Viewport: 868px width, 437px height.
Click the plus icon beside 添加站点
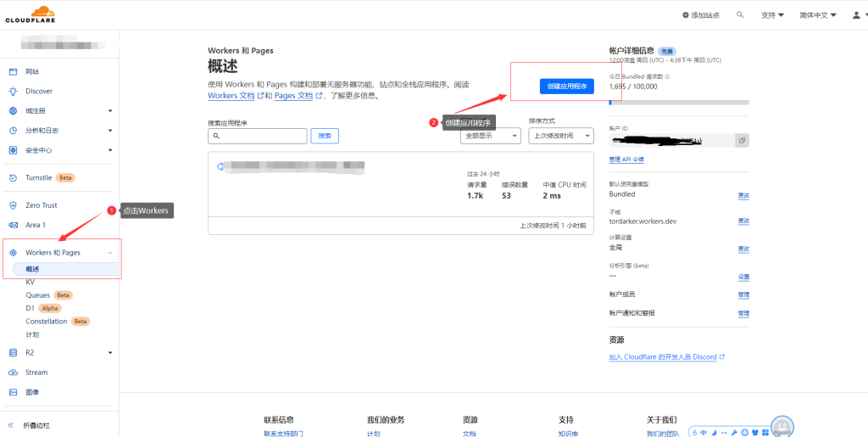(686, 15)
